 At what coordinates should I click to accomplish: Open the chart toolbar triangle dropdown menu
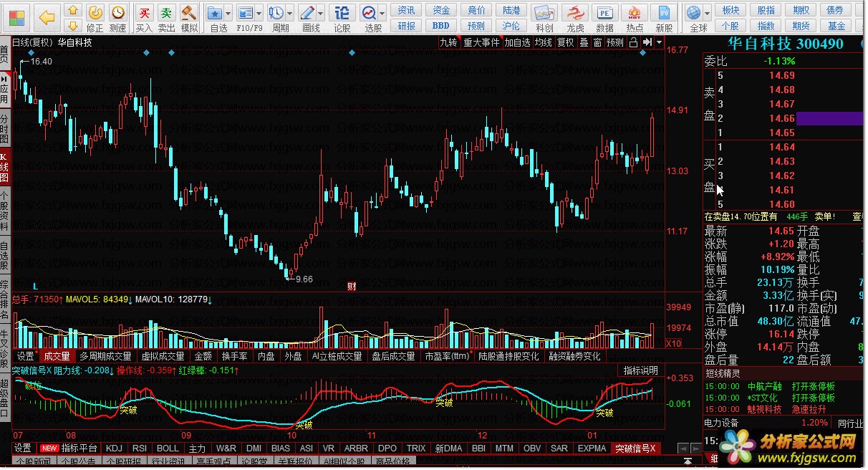(x=658, y=42)
